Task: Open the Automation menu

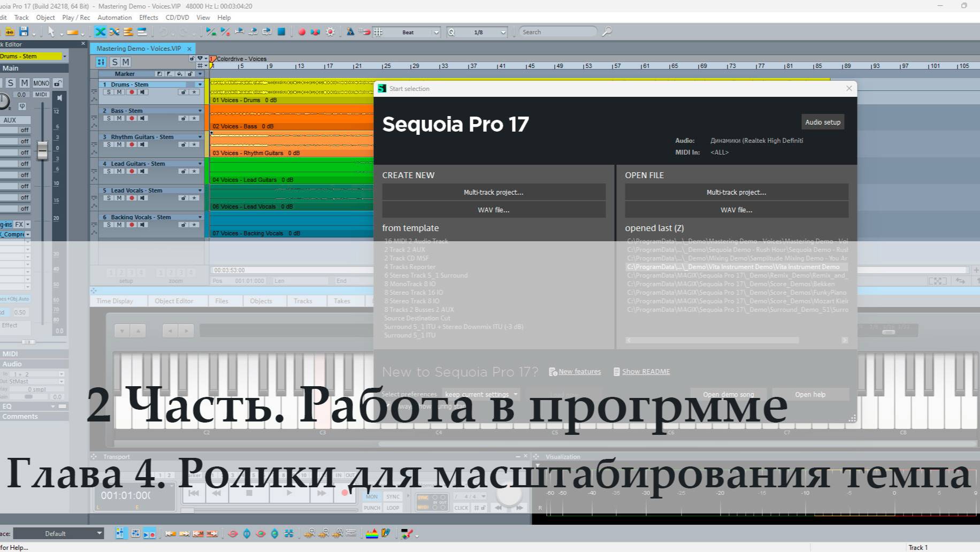Action: 114,18
